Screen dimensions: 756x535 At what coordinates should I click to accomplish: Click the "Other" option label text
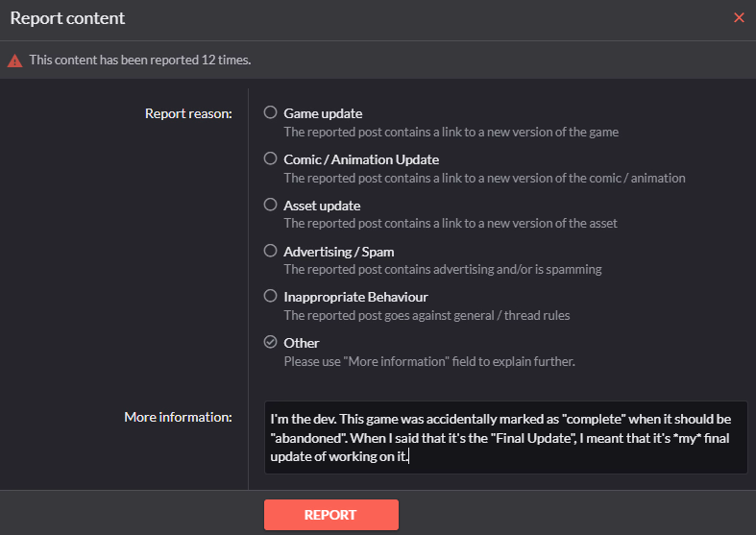point(302,343)
